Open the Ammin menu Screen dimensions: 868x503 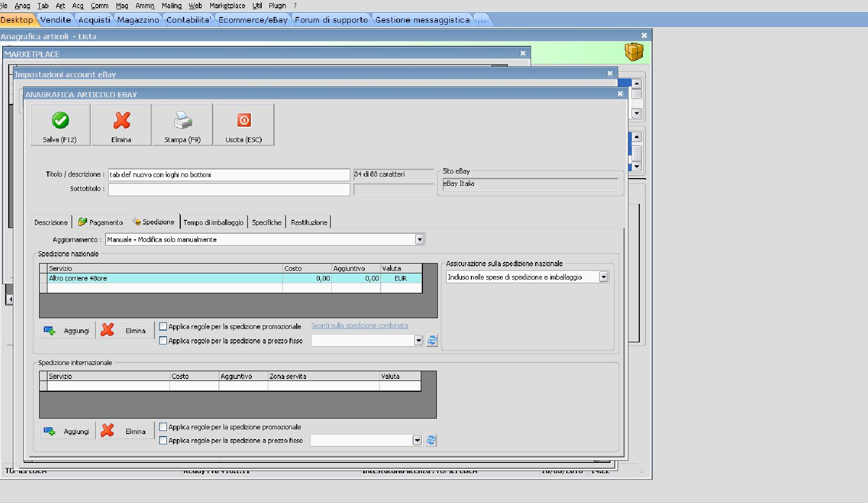(145, 6)
